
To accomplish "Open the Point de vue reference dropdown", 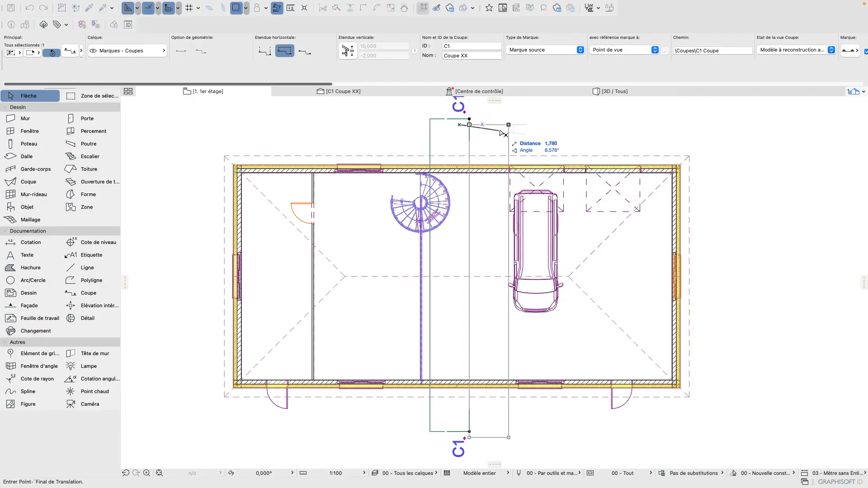I will 624,50.
